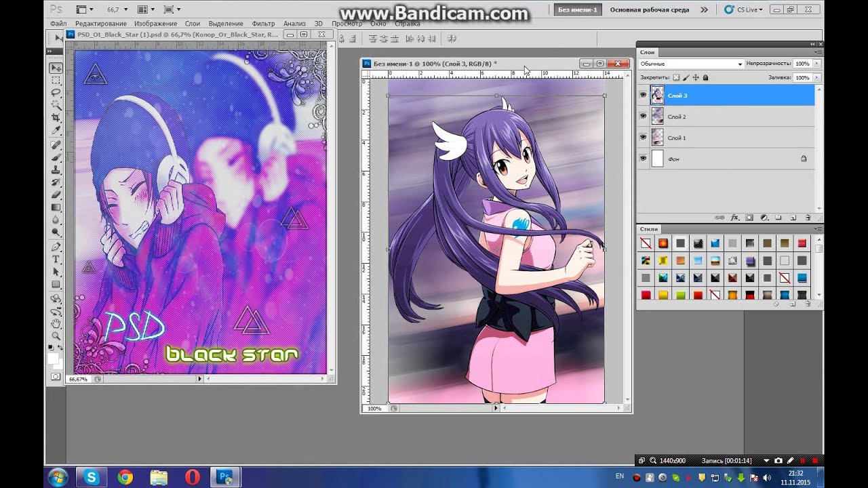The image size is (868, 488).
Task: Open the Заливка fill slider arrow
Action: [816, 78]
